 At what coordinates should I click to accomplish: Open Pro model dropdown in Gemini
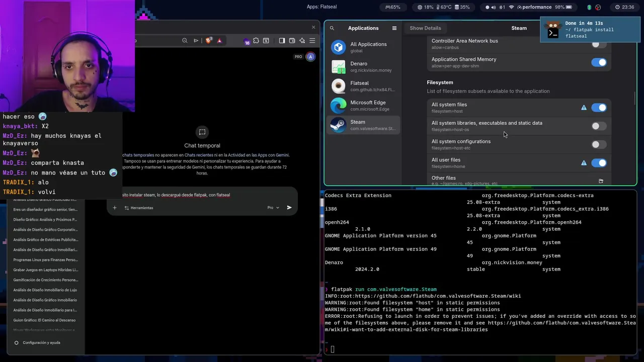pyautogui.click(x=273, y=208)
